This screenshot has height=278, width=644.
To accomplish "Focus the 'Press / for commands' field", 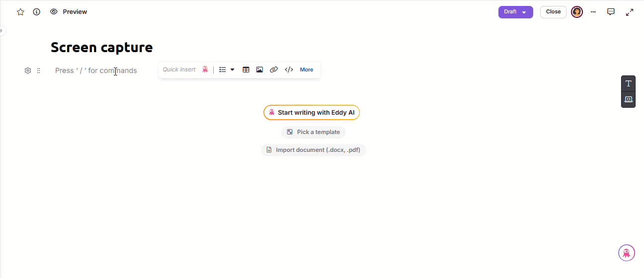I will click(x=96, y=70).
